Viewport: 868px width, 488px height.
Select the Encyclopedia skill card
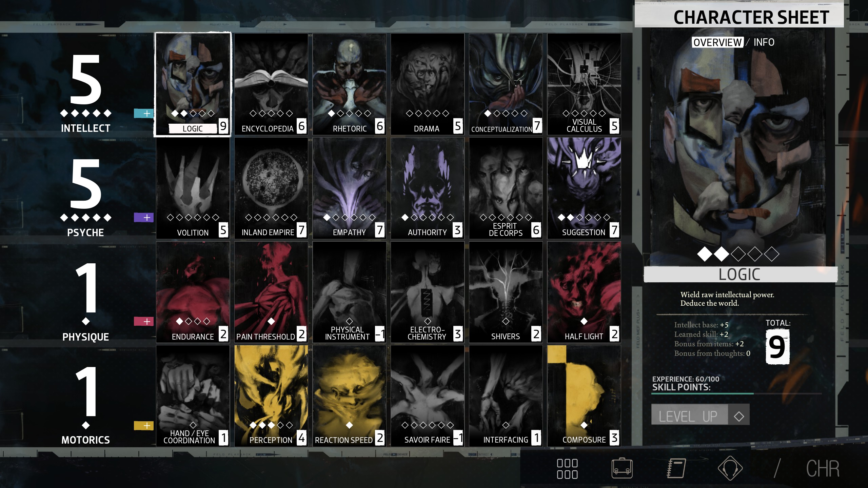[x=271, y=84]
